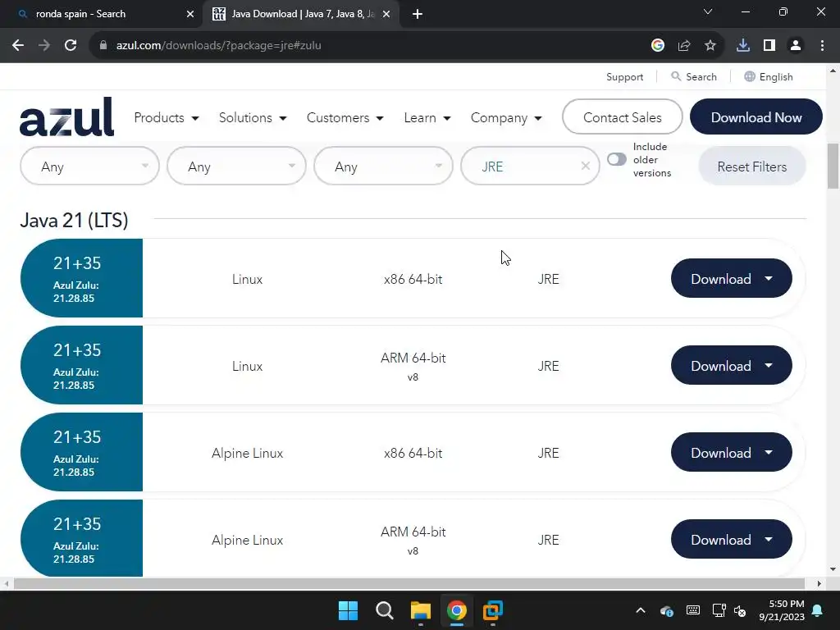Open Chrome downloads icon
The width and height of the screenshot is (840, 630).
[x=743, y=46]
